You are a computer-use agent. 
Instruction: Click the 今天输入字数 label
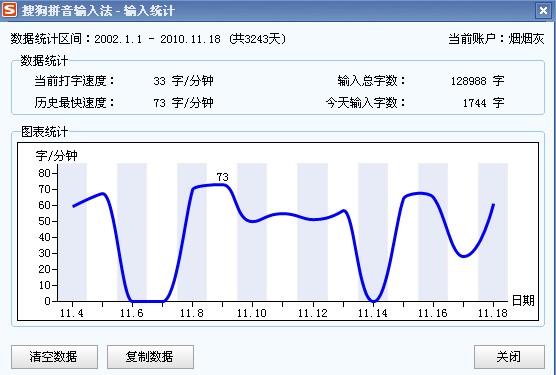click(366, 103)
